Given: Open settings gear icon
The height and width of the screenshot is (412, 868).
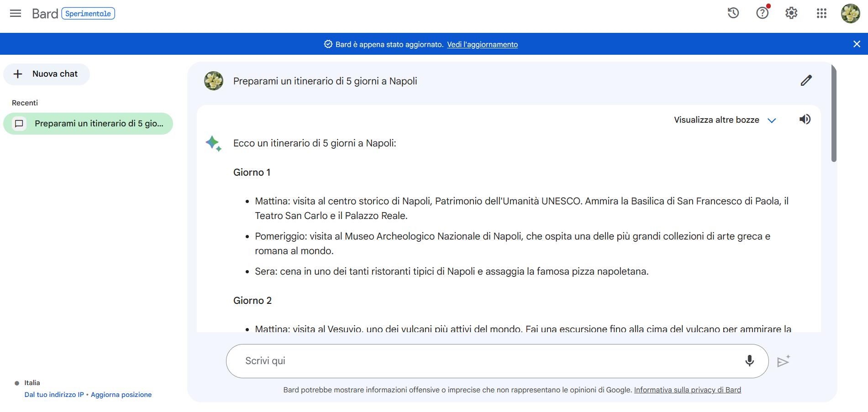Looking at the screenshot, I should [x=791, y=13].
